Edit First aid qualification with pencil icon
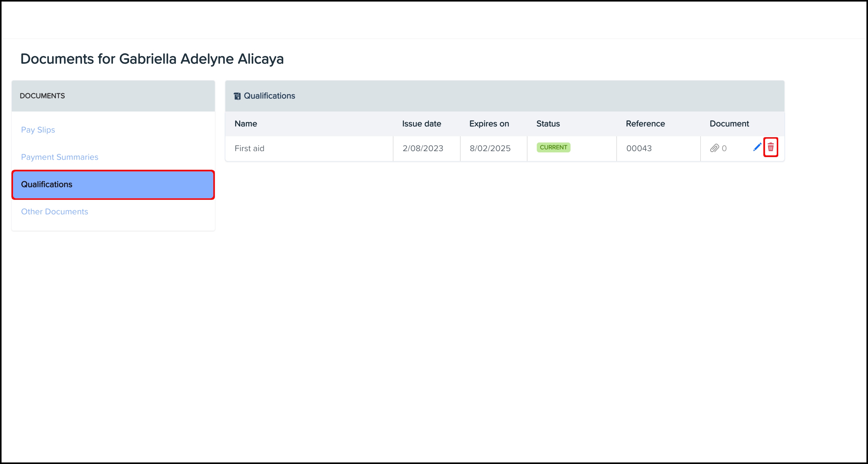This screenshot has width=868, height=464. [757, 147]
